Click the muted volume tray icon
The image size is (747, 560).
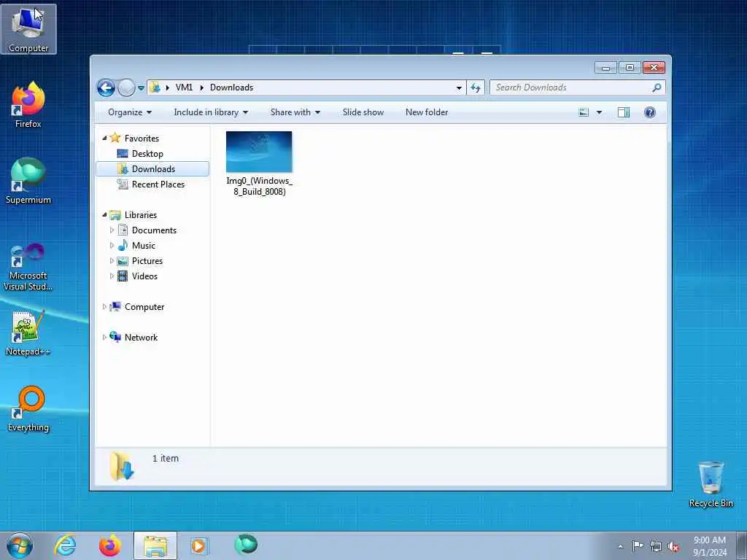673,547
